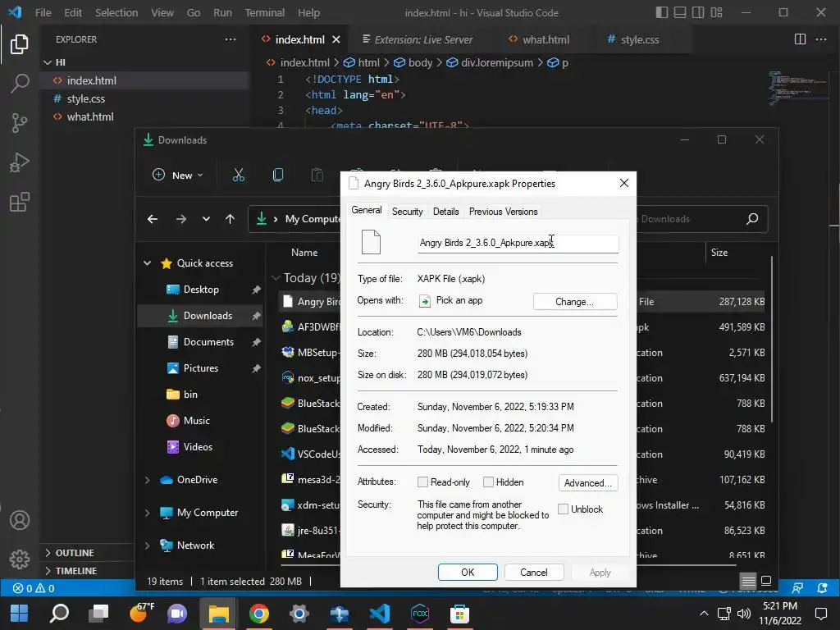Open the recent locations dropdown arrow
840x630 pixels.
(206, 218)
